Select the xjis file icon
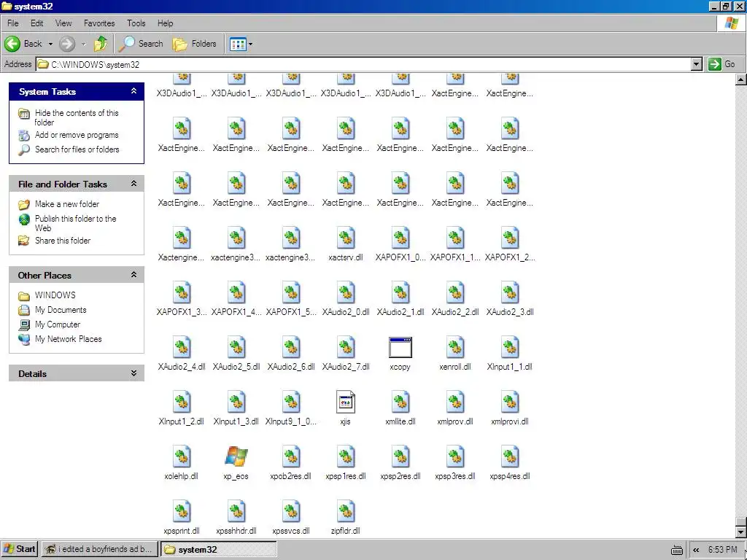The image size is (747, 560). point(345,402)
